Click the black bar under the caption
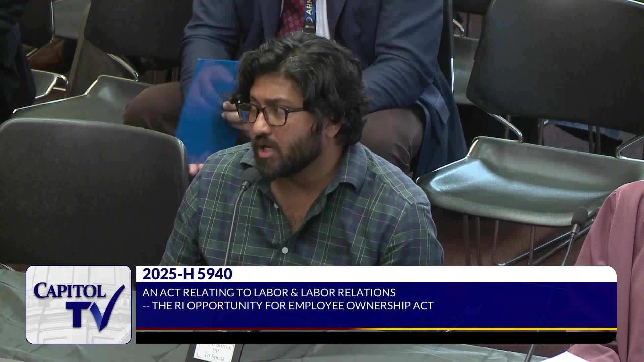This screenshot has width=644, height=362. click(376, 337)
